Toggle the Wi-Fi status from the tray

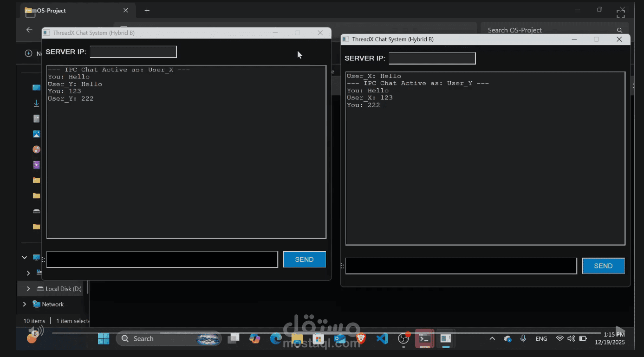click(x=559, y=338)
